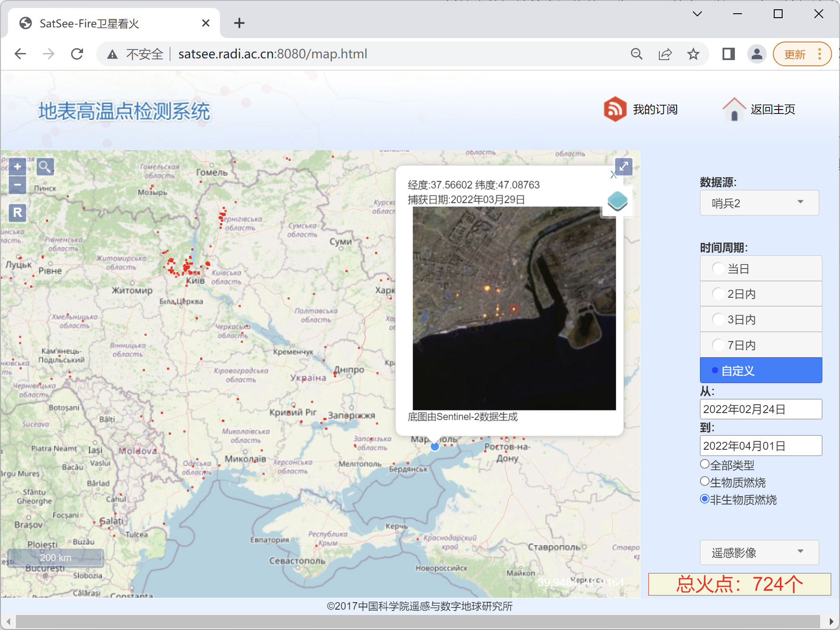Click the RSS subscription icon
The image size is (840, 630).
pos(615,109)
